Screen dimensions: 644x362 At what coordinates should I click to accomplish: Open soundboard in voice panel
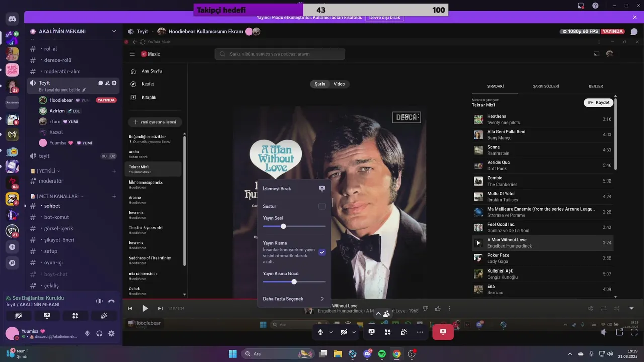pyautogui.click(x=104, y=316)
